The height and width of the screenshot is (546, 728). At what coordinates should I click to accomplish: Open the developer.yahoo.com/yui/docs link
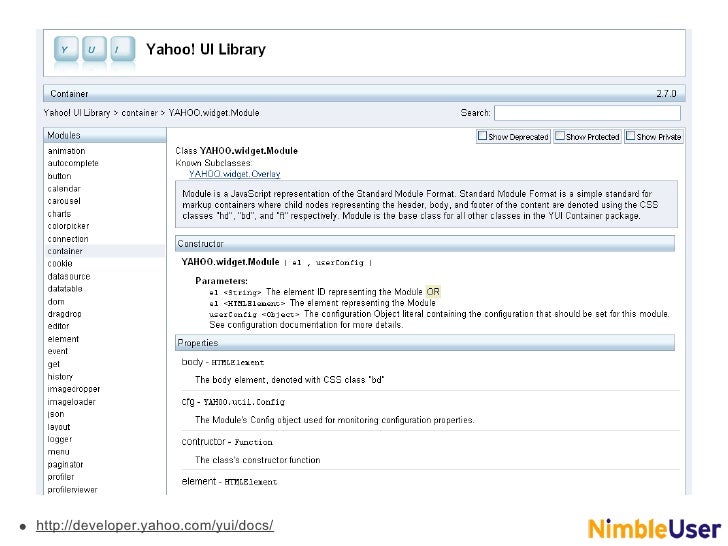tap(155, 525)
